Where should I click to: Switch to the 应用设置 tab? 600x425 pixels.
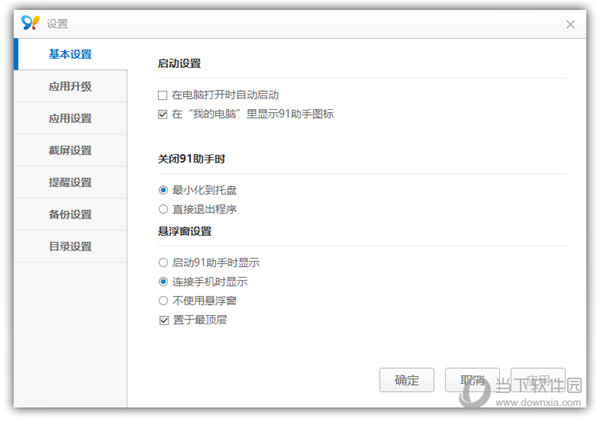(x=70, y=119)
